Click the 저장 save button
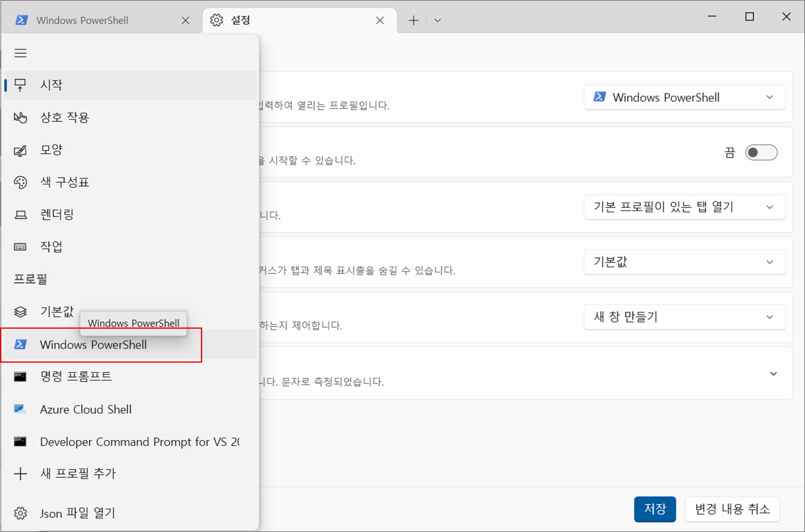805x532 pixels. point(655,509)
